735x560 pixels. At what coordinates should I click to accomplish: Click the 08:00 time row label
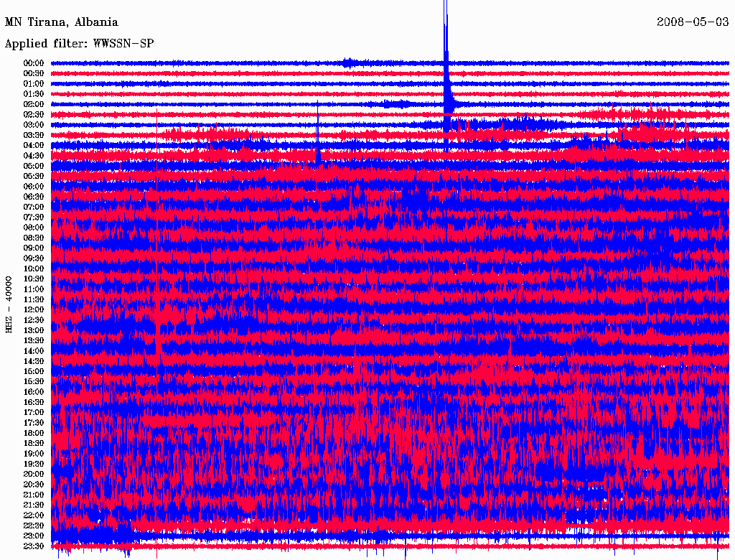click(x=34, y=228)
